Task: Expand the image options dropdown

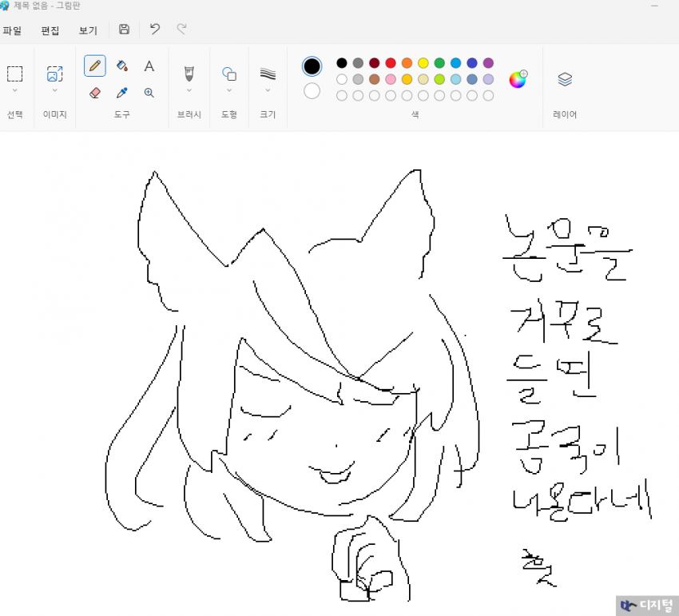Action: click(x=55, y=90)
